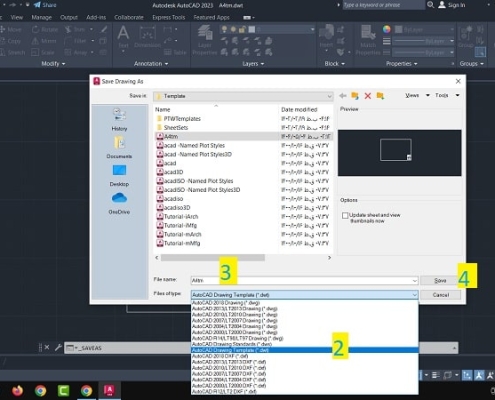The image size is (495, 400).
Task: Open the Output ribbon tab
Action: pyautogui.click(x=69, y=17)
